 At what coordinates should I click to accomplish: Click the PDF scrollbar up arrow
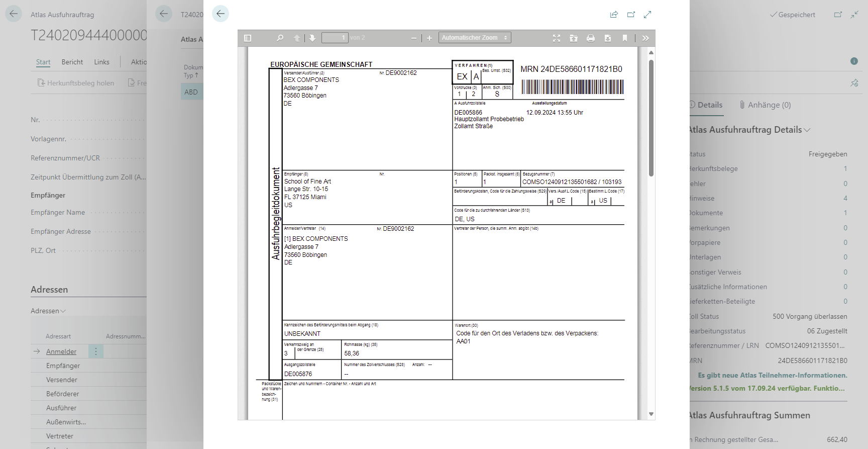[x=651, y=52]
